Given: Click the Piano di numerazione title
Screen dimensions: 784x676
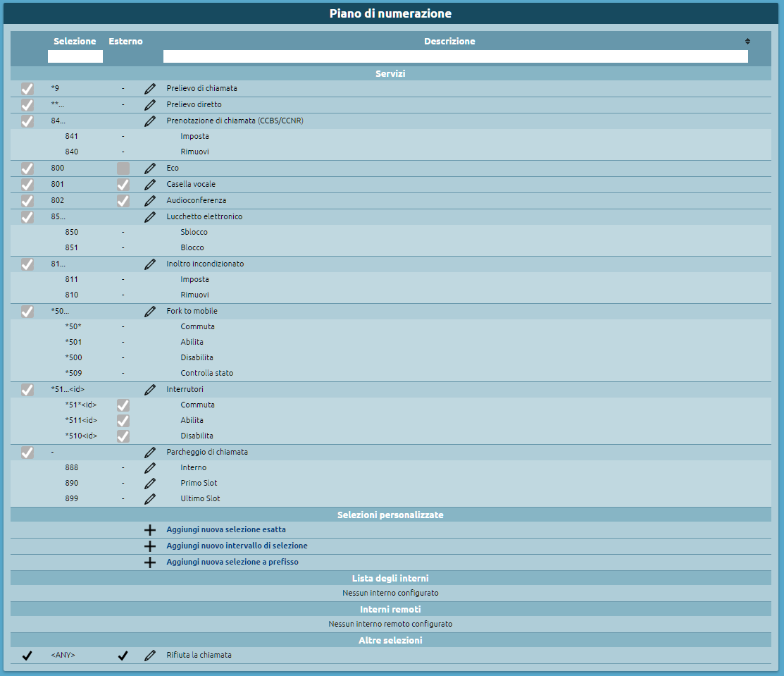Looking at the screenshot, I should 390,13.
